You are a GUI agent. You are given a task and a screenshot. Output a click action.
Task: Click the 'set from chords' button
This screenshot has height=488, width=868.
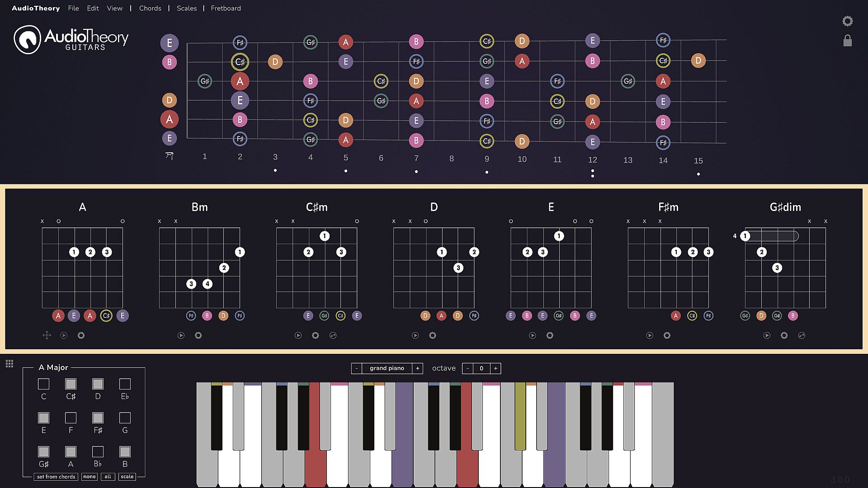click(56, 477)
